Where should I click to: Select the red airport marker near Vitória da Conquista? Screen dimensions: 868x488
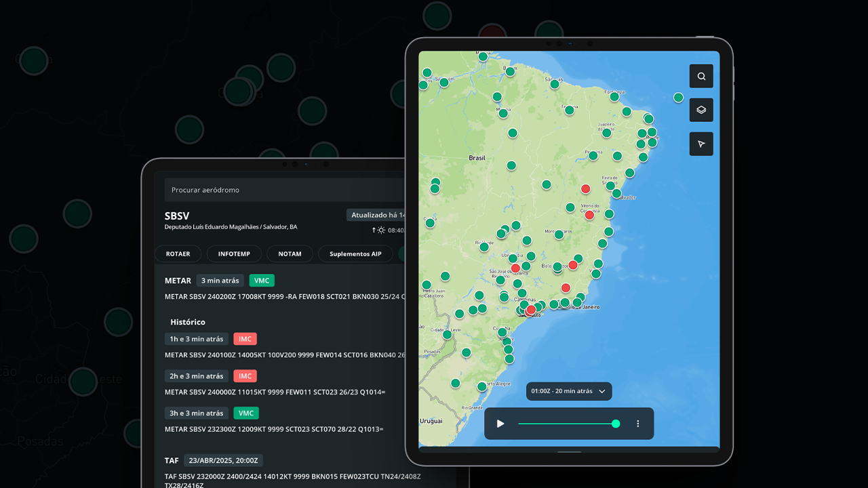589,215
